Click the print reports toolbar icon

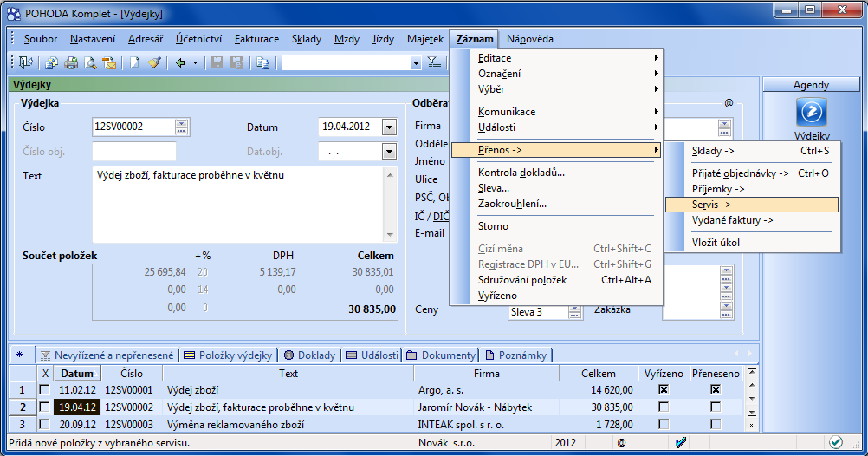point(51,63)
